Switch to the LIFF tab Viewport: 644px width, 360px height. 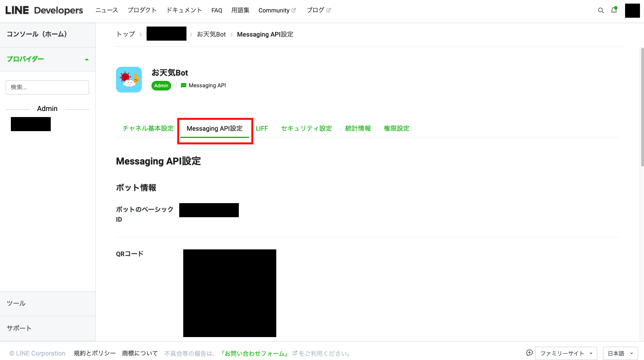click(x=262, y=128)
